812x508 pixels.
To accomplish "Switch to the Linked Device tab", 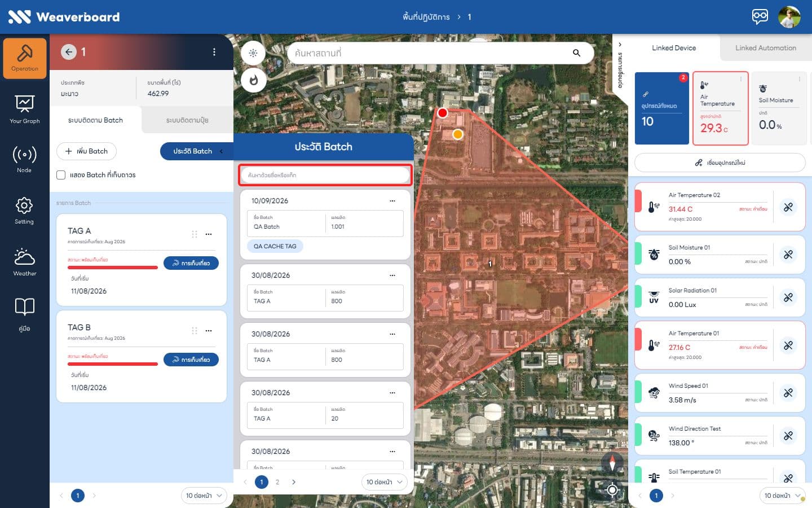I will 674,48.
